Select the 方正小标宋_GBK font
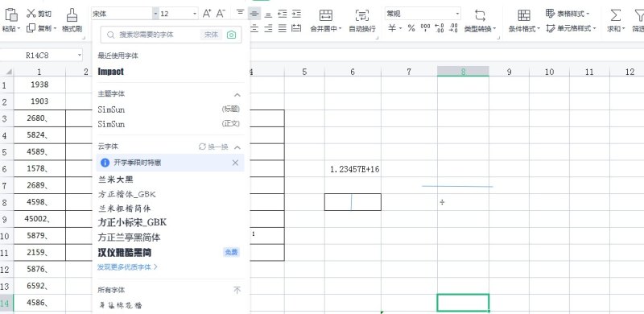This screenshot has width=644, height=314. (x=132, y=222)
